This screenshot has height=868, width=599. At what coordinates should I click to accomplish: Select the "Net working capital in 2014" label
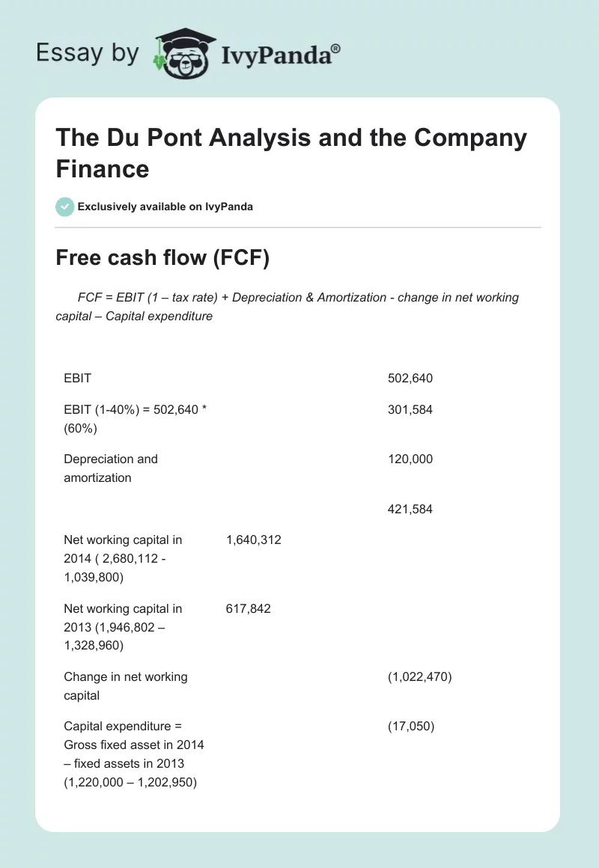pos(123,558)
